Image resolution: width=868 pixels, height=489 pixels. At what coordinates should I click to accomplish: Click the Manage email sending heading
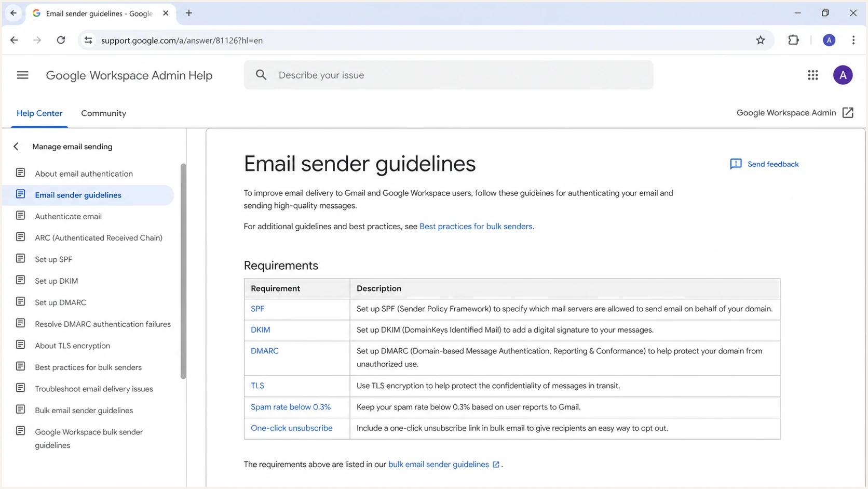(x=72, y=147)
